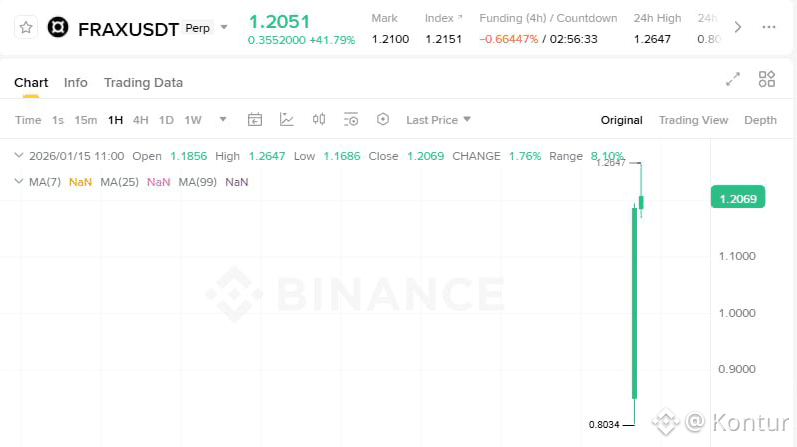The width and height of the screenshot is (797, 447).
Task: Expand chart to fullscreen
Action: [x=733, y=79]
